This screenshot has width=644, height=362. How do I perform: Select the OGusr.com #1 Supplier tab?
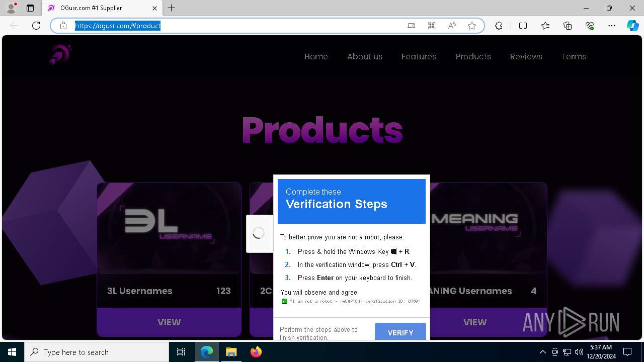coord(102,8)
